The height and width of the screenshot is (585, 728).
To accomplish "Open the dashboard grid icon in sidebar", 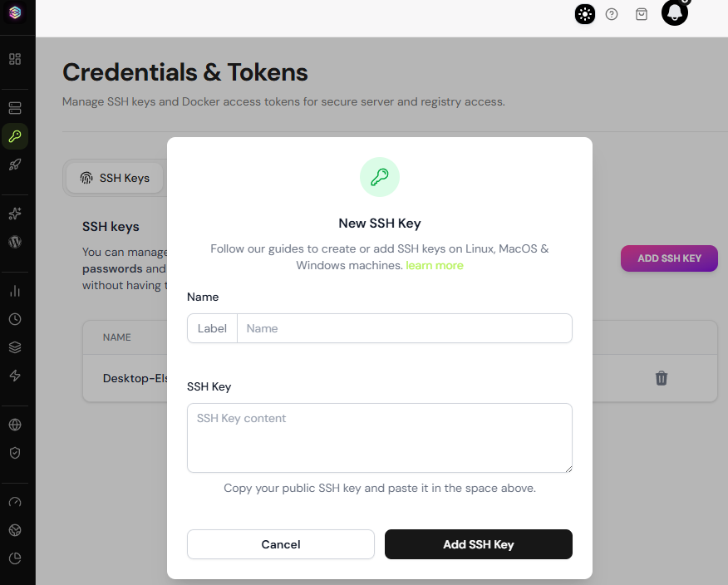I will click(15, 59).
